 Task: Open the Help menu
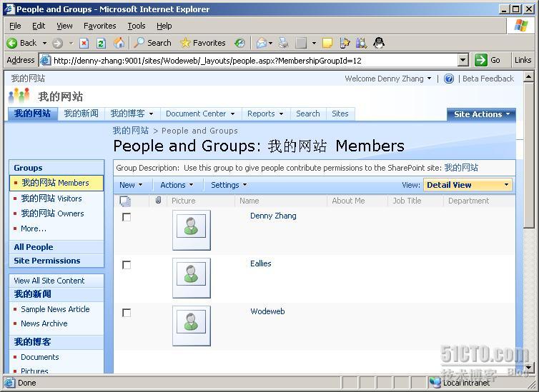pyautogui.click(x=164, y=26)
